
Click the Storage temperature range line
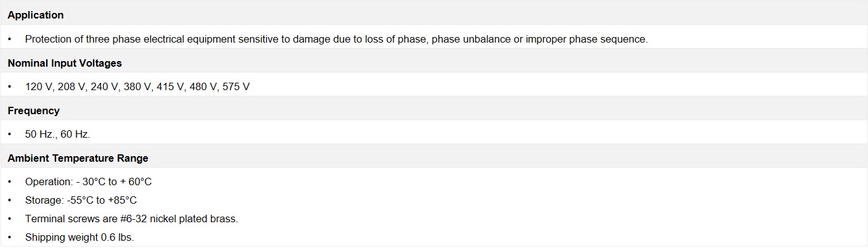pos(81,200)
